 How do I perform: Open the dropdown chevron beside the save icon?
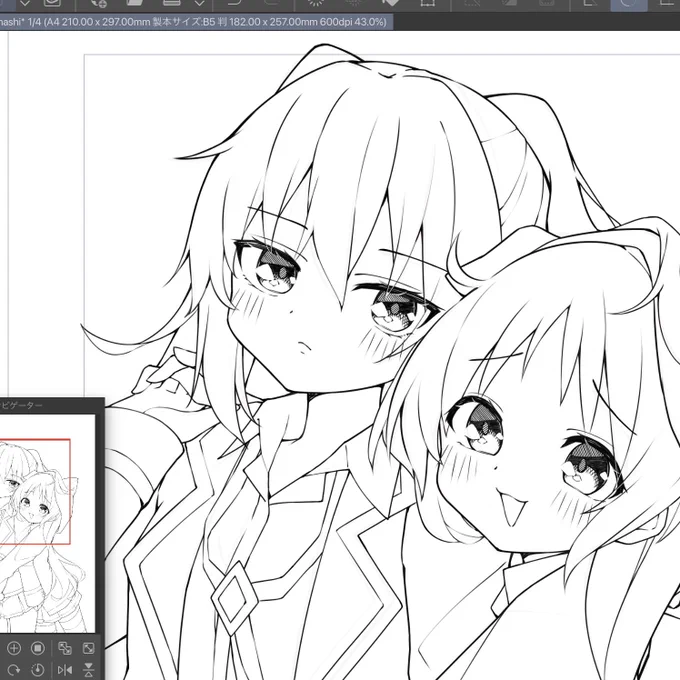tap(199, 3)
